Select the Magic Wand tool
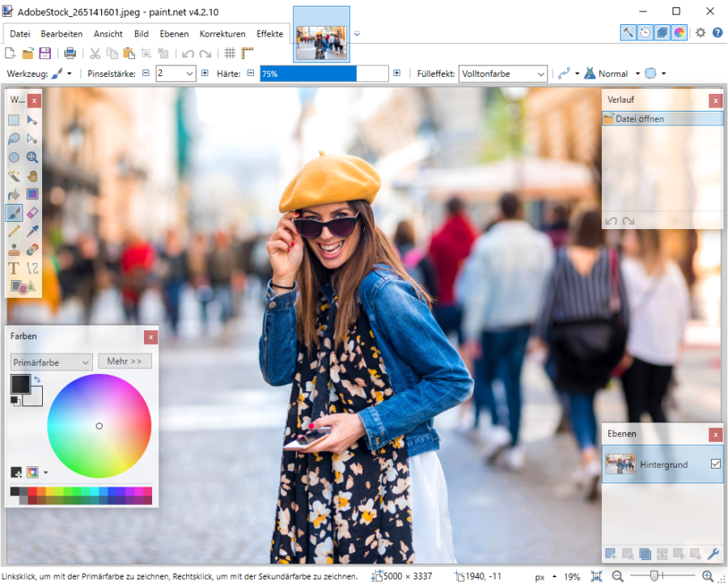This screenshot has height=586, width=728. pos(13,176)
